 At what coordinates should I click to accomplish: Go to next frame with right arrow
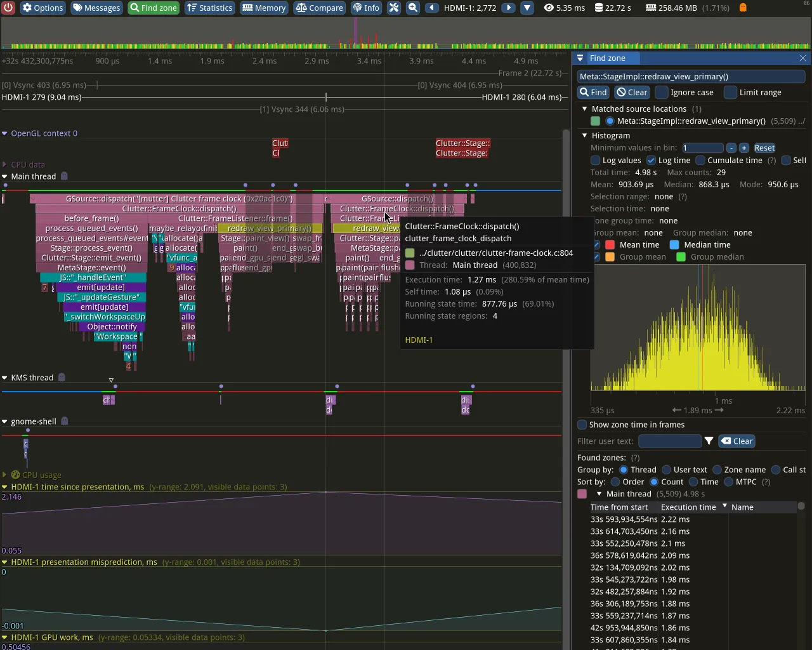coord(508,8)
